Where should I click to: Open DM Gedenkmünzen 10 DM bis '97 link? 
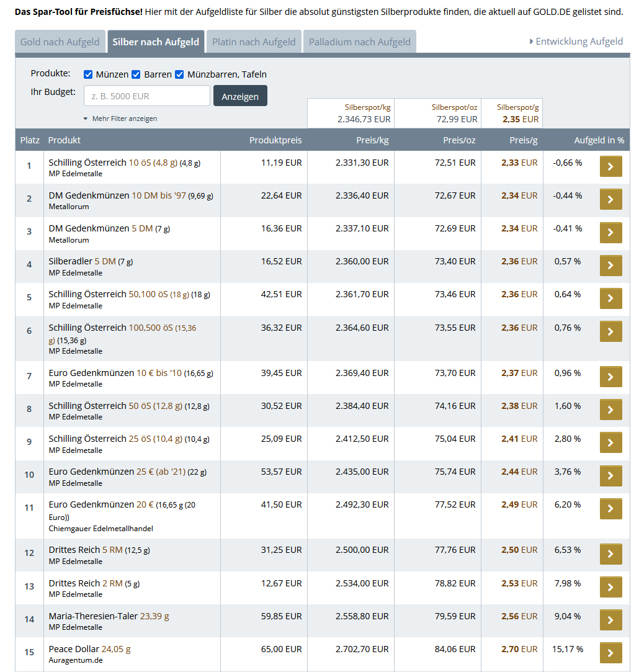(131, 196)
